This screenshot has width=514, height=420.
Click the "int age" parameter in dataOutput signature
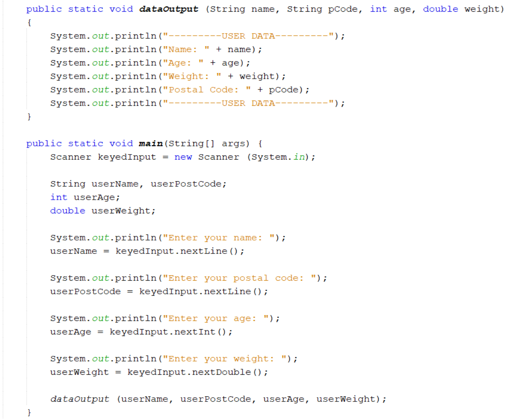tap(390, 9)
